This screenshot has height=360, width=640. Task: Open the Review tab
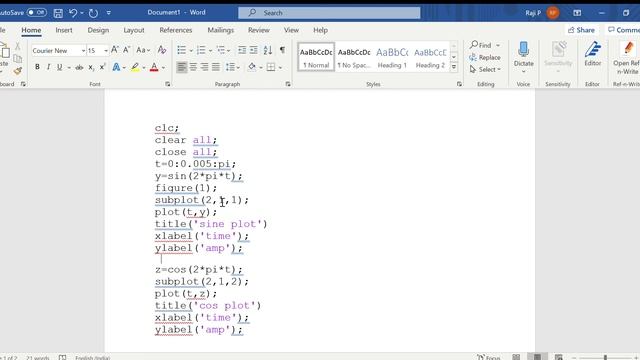click(258, 30)
